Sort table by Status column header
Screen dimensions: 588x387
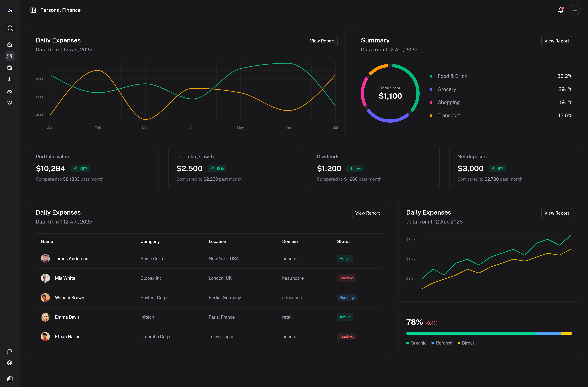coord(344,241)
